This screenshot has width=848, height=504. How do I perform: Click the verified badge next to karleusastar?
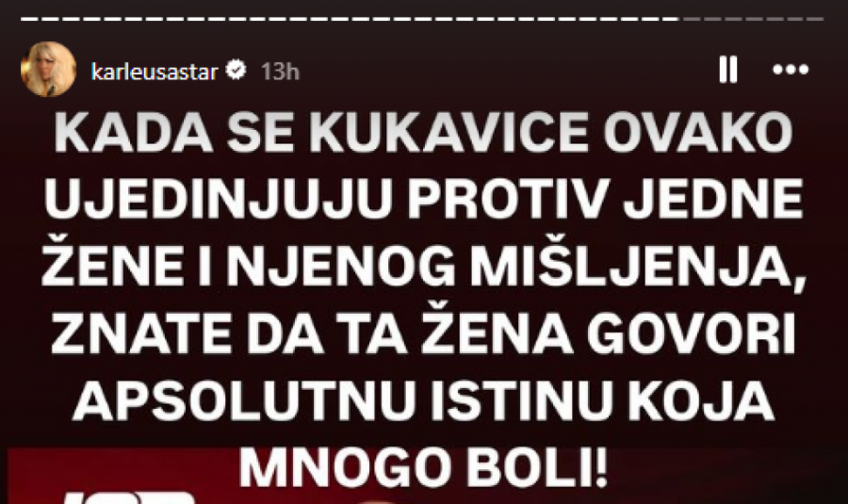click(x=236, y=71)
